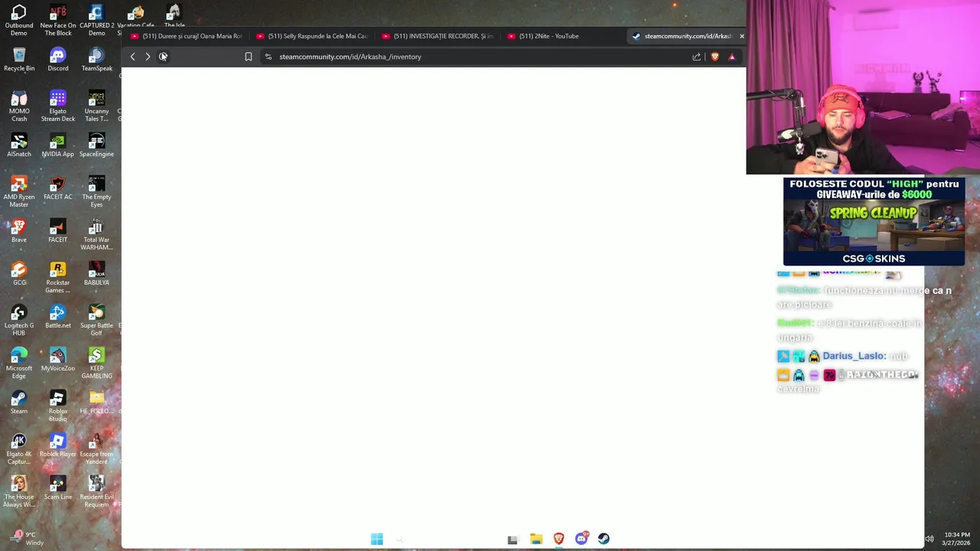Open Outbound Demo desktop shortcut
Viewport: 980px width, 551px height.
(x=19, y=20)
